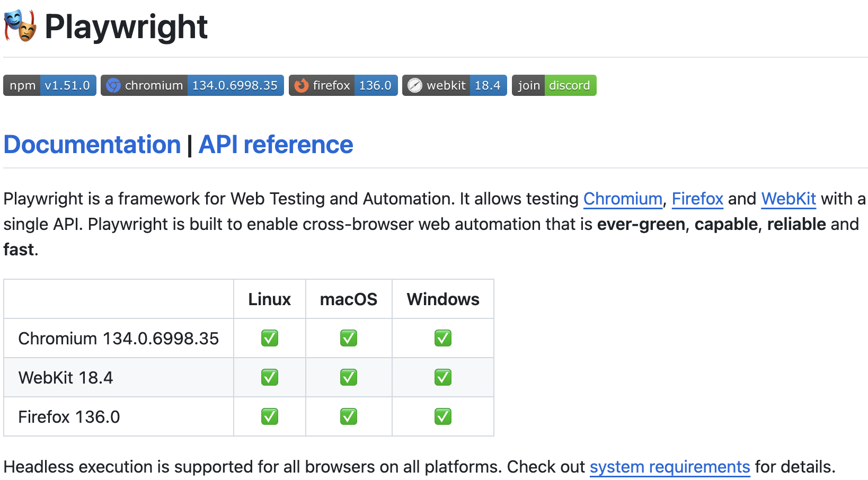This screenshot has height=480, width=868.
Task: Click the WebKit Linux check mark
Action: point(270,377)
